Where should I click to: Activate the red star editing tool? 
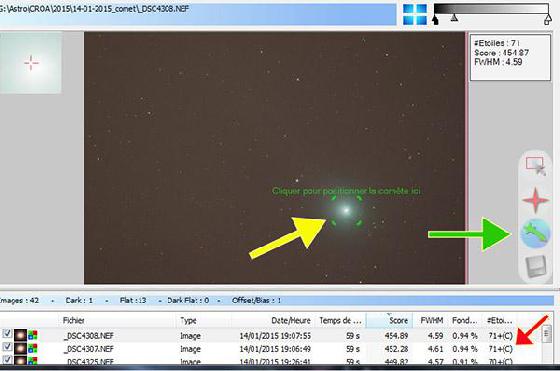pos(535,200)
